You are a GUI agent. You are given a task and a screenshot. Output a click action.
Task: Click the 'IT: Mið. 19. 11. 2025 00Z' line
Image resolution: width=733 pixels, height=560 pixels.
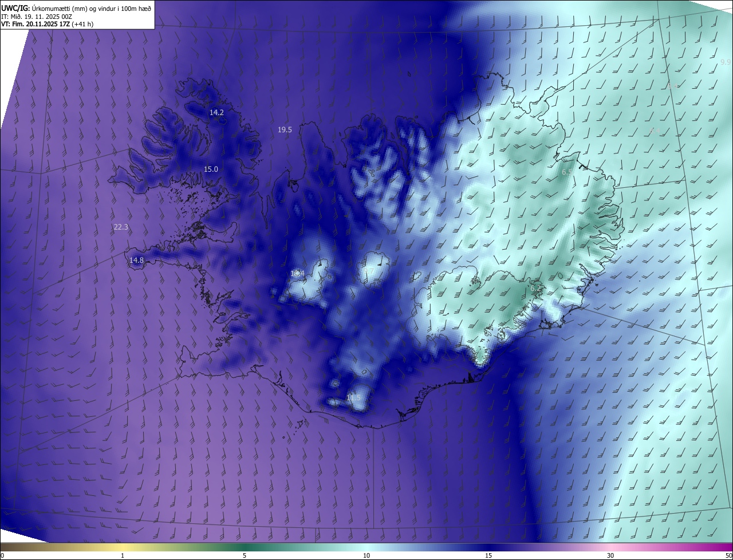click(37, 17)
